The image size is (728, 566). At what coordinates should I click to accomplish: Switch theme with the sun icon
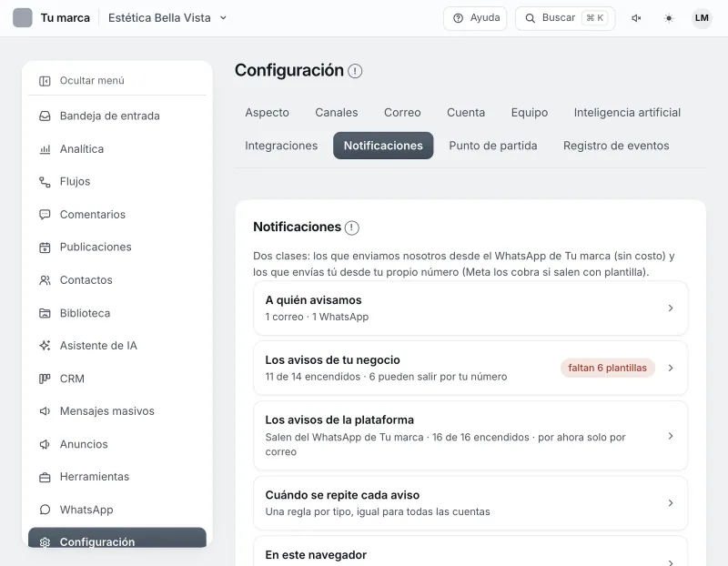coord(669,18)
